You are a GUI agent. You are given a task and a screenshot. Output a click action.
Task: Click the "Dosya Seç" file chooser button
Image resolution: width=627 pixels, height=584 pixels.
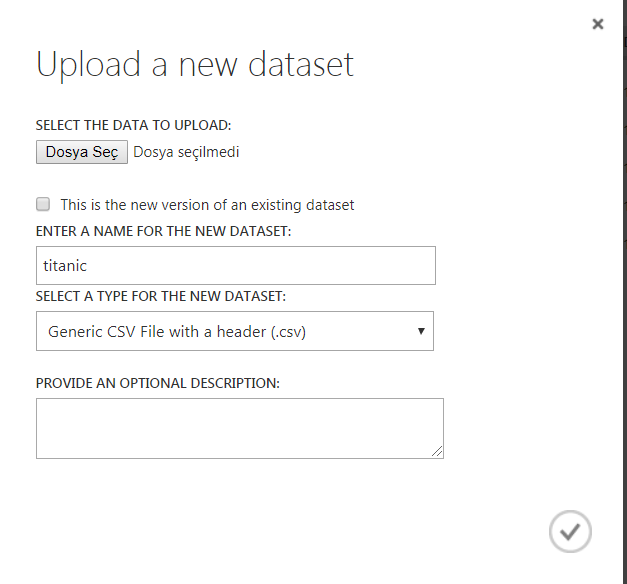click(x=82, y=152)
